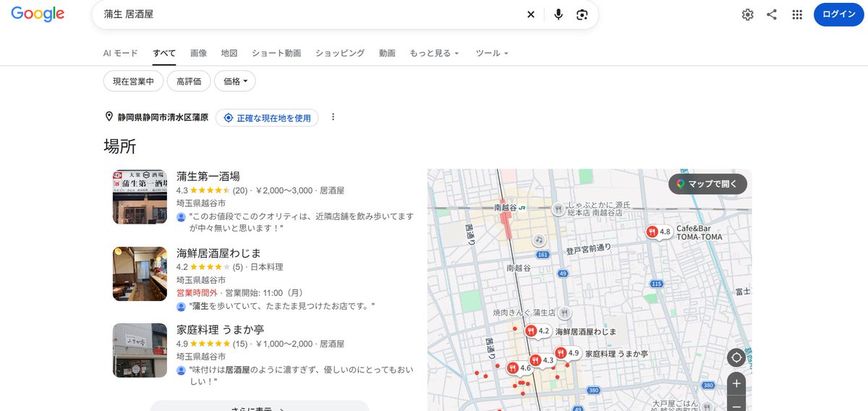Select the すべて tab
The height and width of the screenshot is (411, 868).
tap(164, 53)
